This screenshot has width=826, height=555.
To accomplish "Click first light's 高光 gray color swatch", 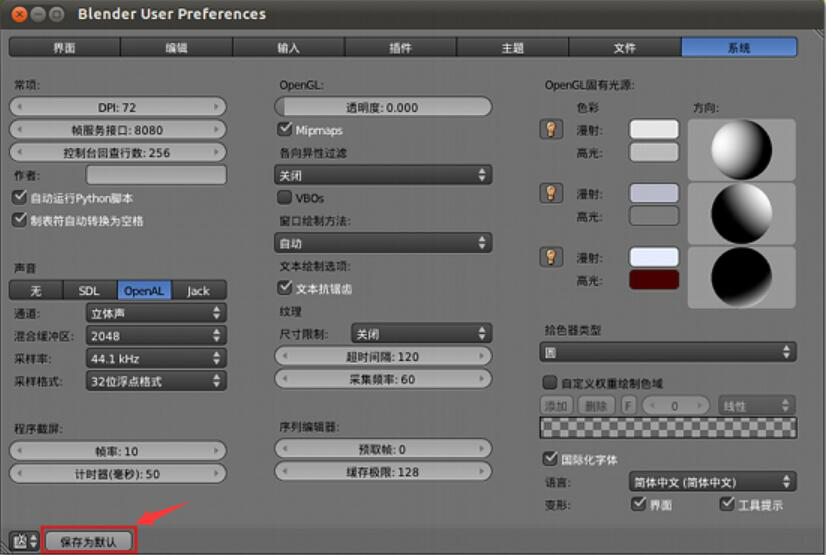I will pyautogui.click(x=654, y=152).
